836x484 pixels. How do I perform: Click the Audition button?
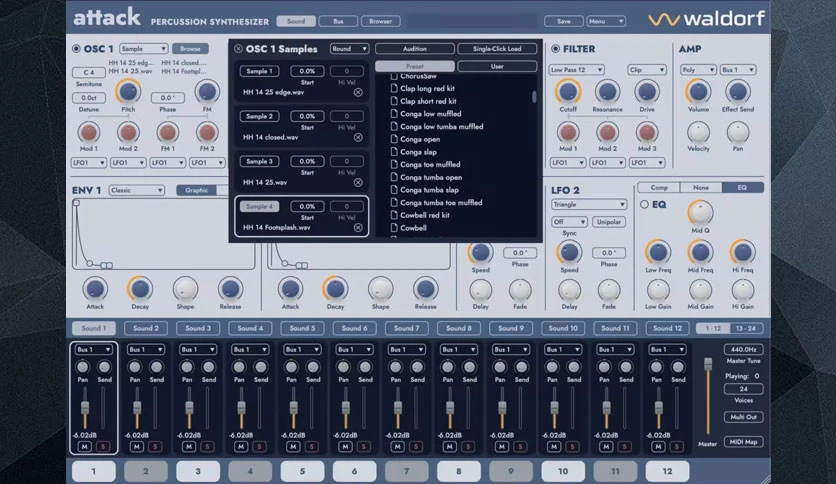pyautogui.click(x=414, y=49)
